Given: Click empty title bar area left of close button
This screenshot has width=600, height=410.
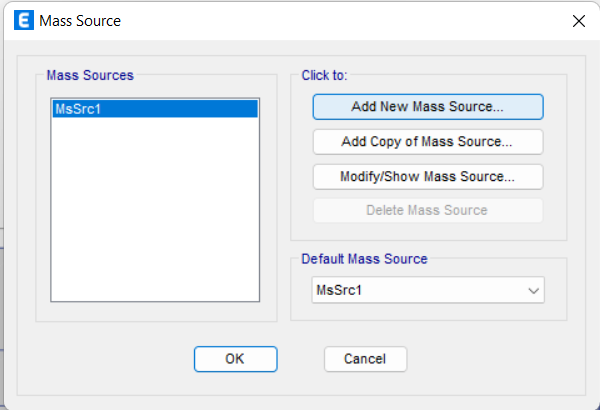Looking at the screenshot, I should pyautogui.click(x=344, y=21).
